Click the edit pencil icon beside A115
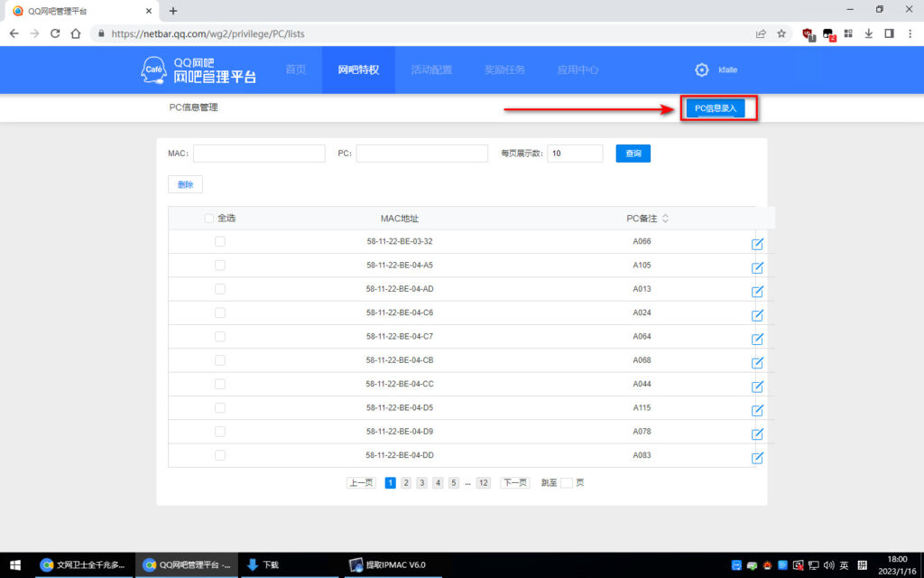 757,408
